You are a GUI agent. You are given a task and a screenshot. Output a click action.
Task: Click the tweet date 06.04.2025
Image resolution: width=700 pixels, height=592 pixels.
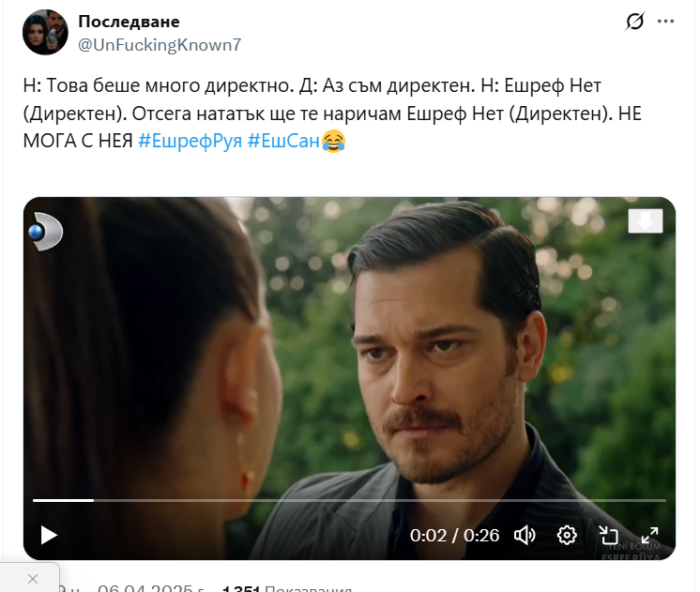145,587
